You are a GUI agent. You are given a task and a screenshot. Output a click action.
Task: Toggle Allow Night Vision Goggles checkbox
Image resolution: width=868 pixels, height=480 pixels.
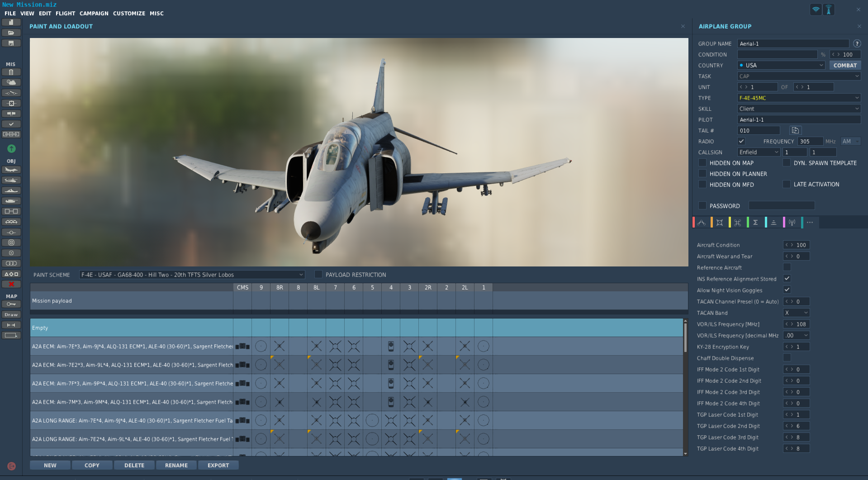click(x=787, y=290)
